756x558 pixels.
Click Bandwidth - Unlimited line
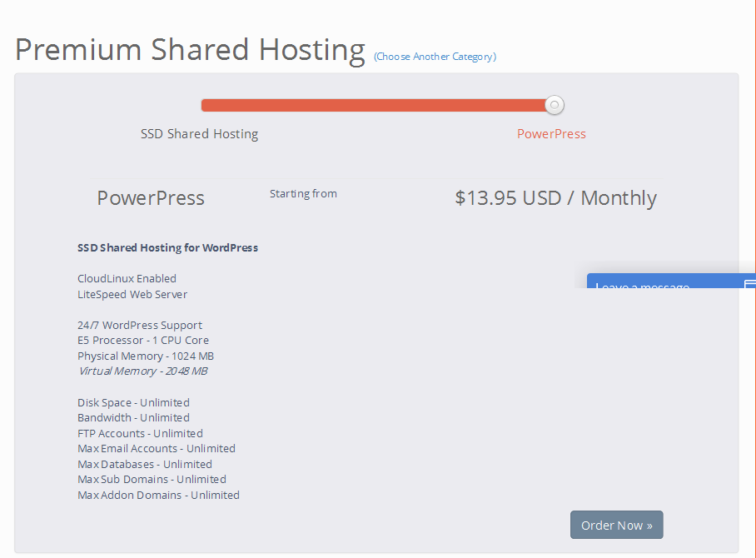(x=133, y=417)
